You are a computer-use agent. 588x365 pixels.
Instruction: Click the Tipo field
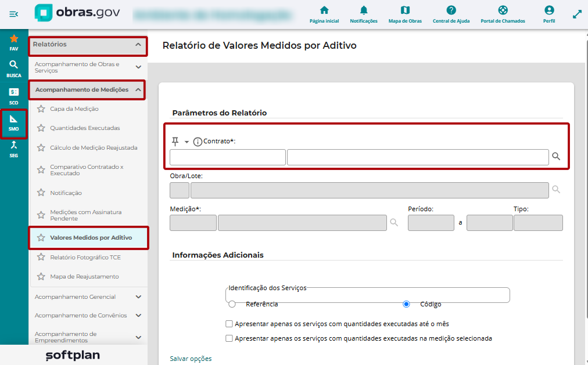point(538,223)
